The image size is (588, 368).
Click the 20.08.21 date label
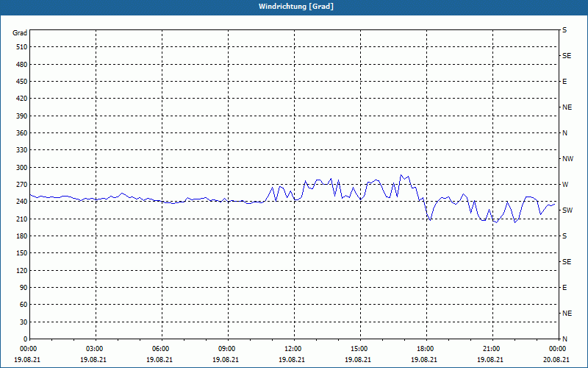click(x=556, y=360)
